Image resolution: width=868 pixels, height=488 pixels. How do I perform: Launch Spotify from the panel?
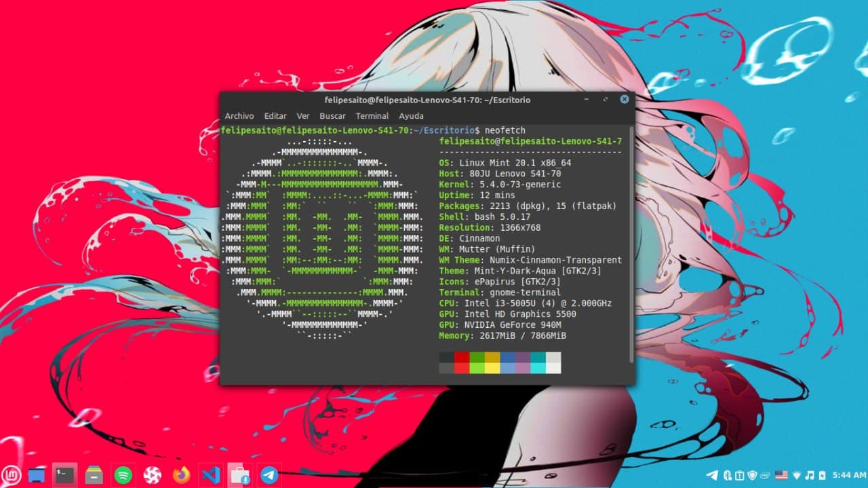[x=123, y=475]
